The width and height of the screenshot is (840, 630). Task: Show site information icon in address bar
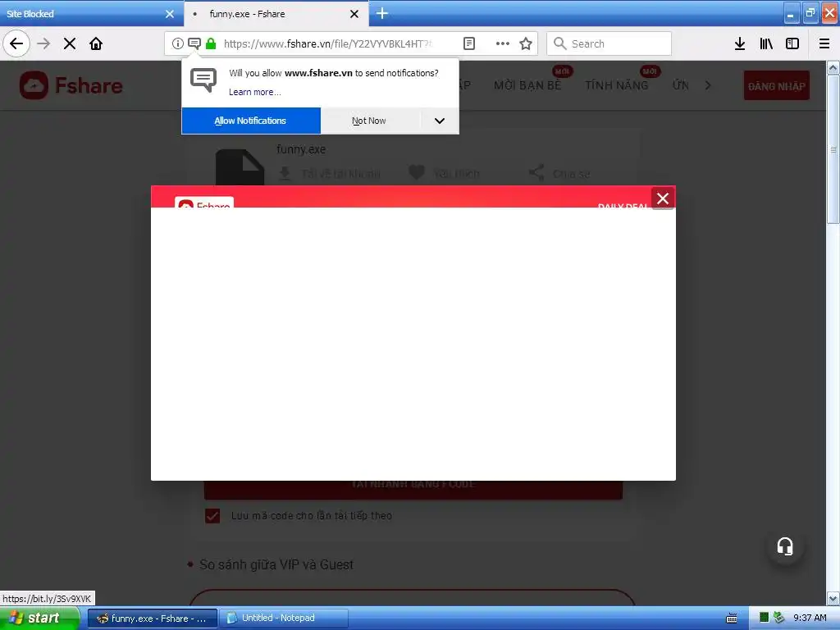pos(177,43)
